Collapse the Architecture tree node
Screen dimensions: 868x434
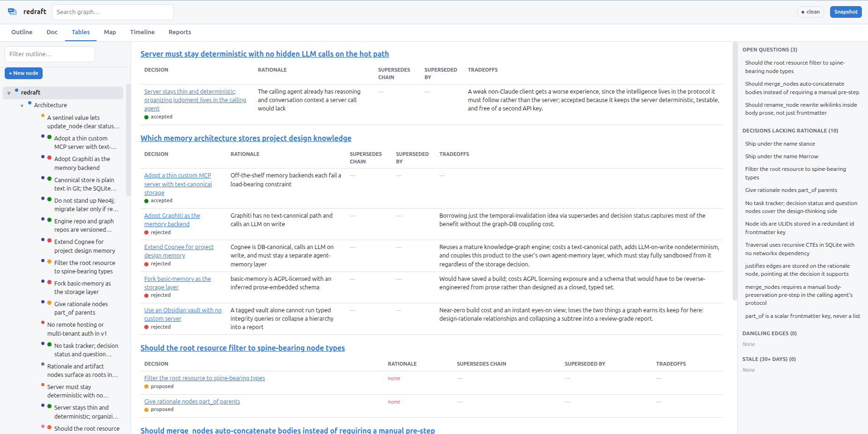22,106
